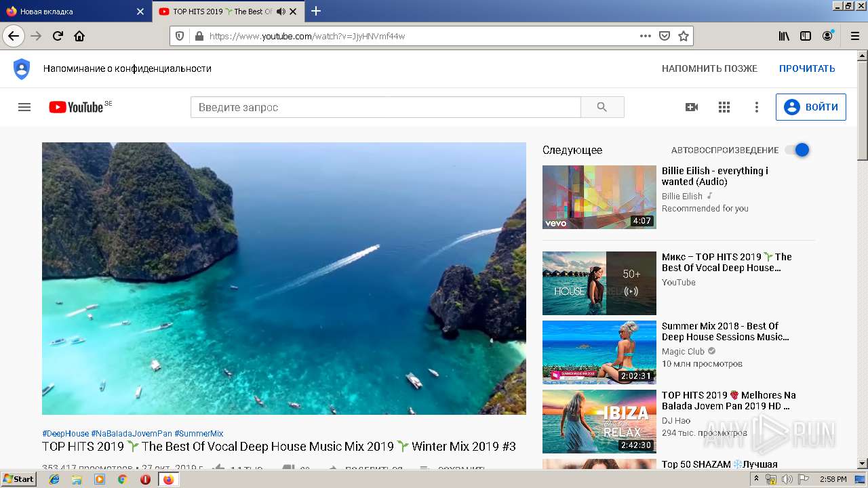Open the Windows Start menu
The width and height of the screenshot is (868, 488).
click(x=18, y=479)
